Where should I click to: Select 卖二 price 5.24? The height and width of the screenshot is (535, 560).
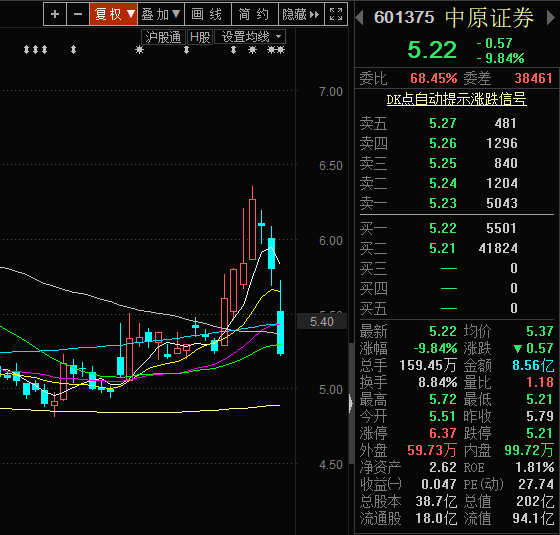[x=443, y=183]
